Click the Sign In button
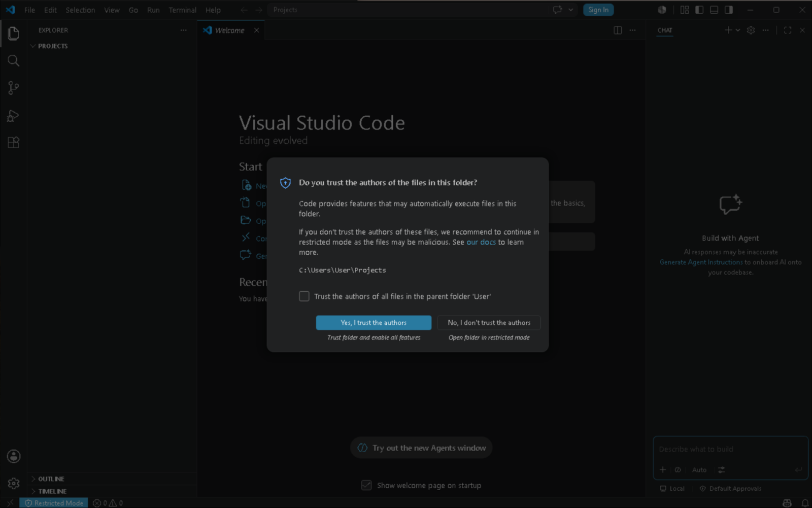 tap(598, 10)
